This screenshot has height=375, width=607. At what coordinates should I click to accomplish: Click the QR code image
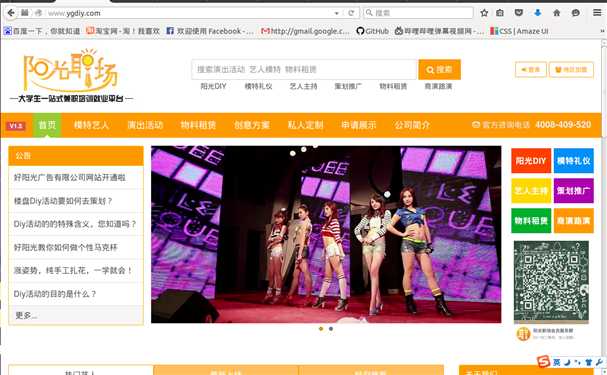551,282
